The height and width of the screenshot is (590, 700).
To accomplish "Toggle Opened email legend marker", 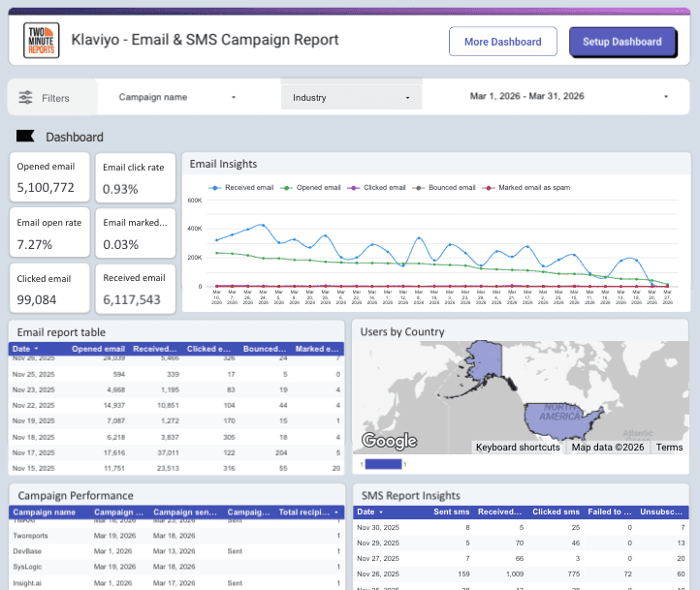I will 286,188.
